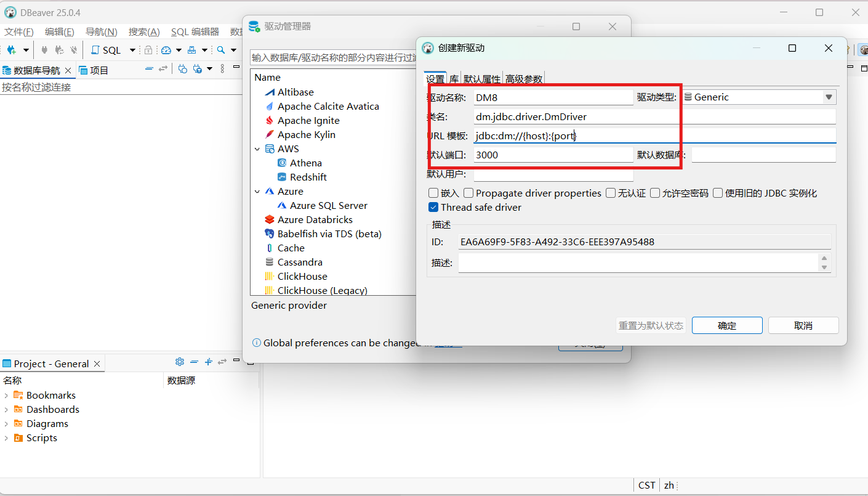
Task: Click link-with-editor arrows in navigator panel
Action: click(163, 68)
